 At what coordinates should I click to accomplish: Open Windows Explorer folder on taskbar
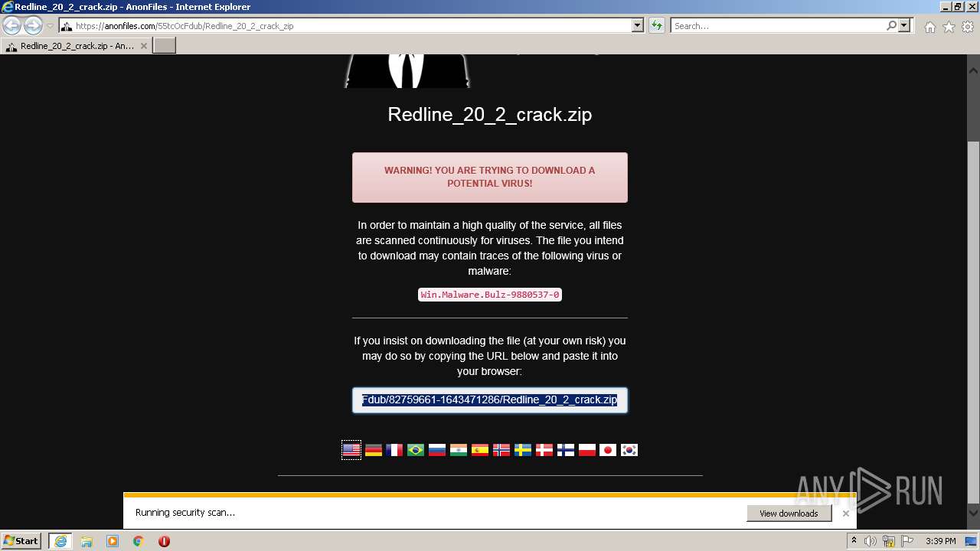click(x=87, y=541)
